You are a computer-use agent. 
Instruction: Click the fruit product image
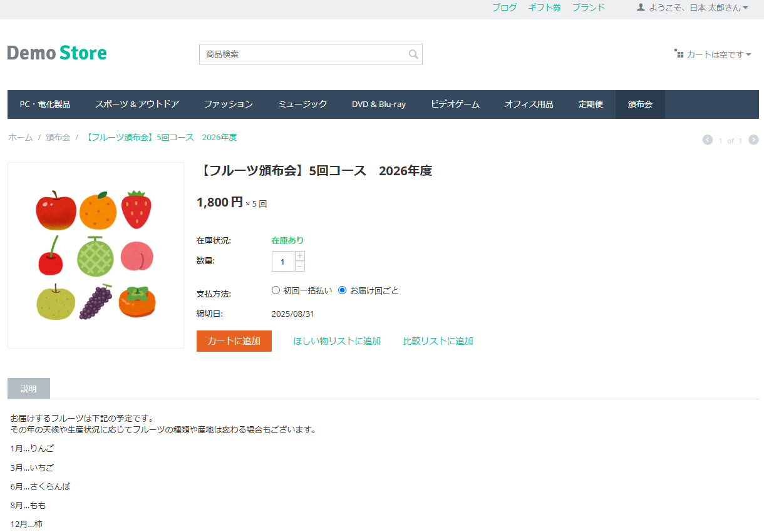tap(96, 255)
